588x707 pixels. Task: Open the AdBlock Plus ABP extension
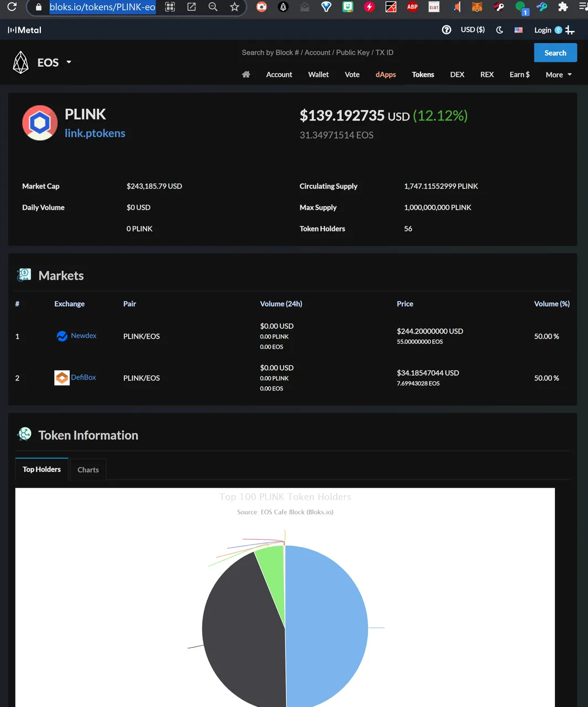412,7
